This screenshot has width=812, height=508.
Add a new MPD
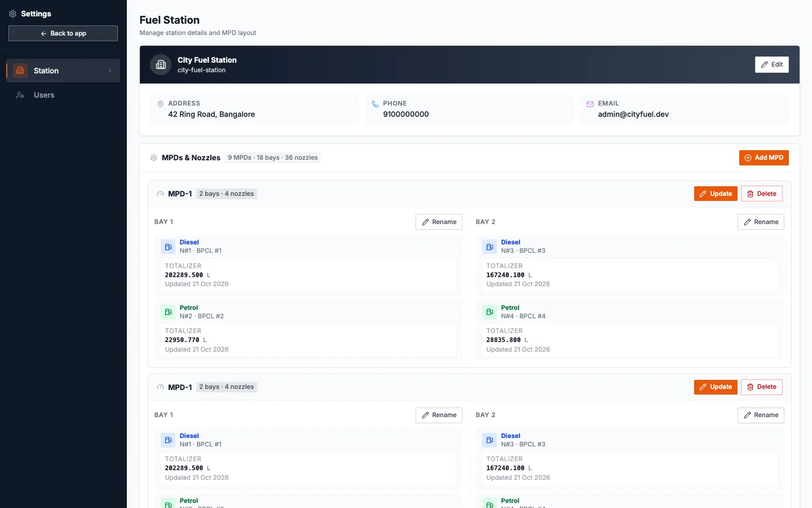764,157
